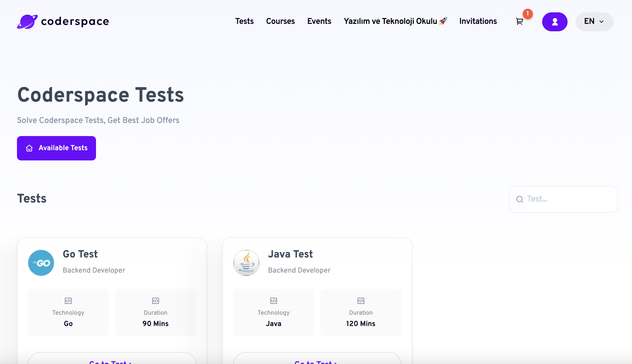This screenshot has height=364, width=632.
Task: Click the Go language logo thumbnail
Action: [41, 263]
